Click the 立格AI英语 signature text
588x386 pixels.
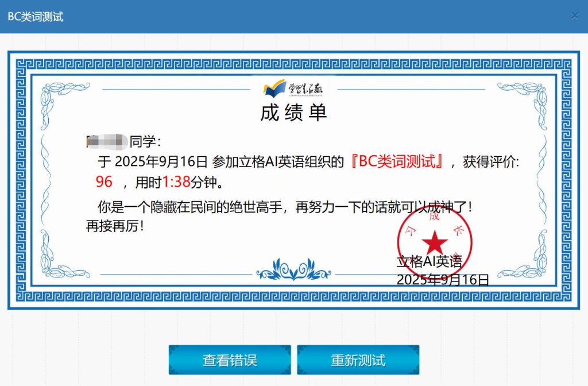click(429, 262)
